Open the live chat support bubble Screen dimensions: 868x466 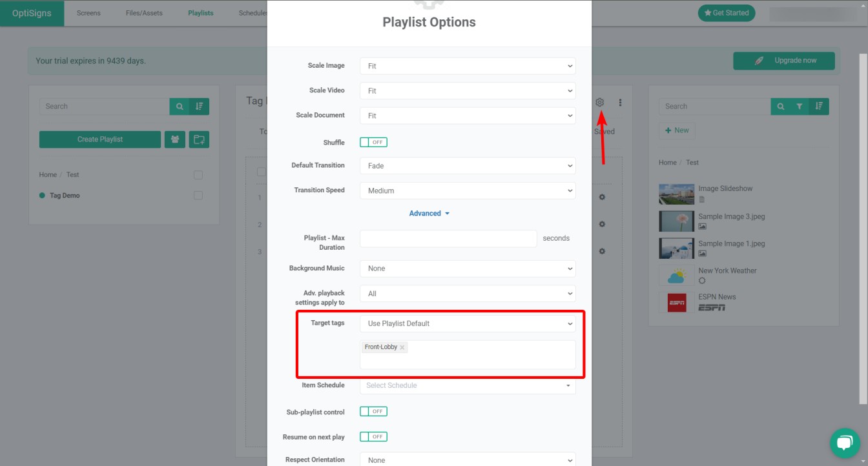pos(845,443)
